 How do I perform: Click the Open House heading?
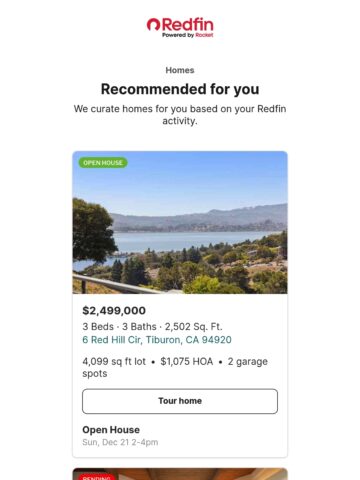click(x=111, y=430)
